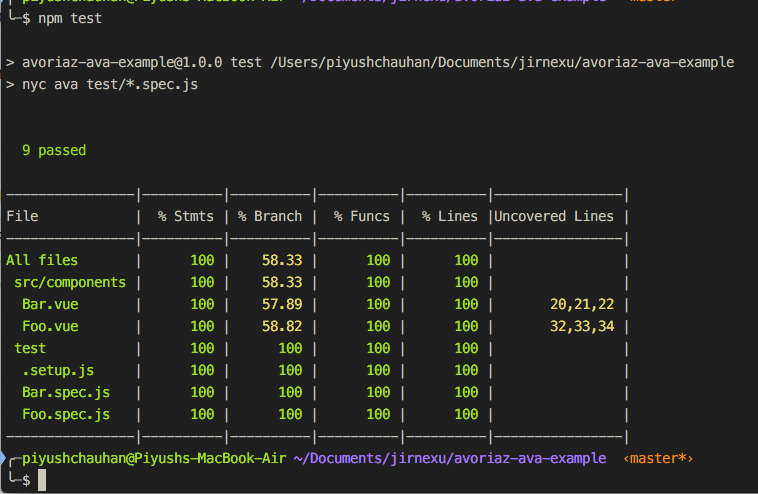The width and height of the screenshot is (758, 494).
Task: Click the 'test' directory row label
Action: click(x=30, y=348)
